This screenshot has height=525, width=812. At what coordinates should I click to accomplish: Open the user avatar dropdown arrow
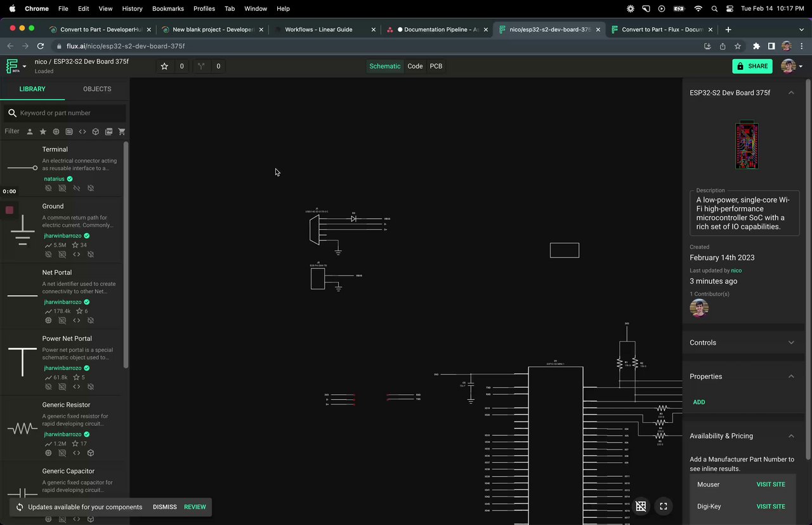point(801,67)
